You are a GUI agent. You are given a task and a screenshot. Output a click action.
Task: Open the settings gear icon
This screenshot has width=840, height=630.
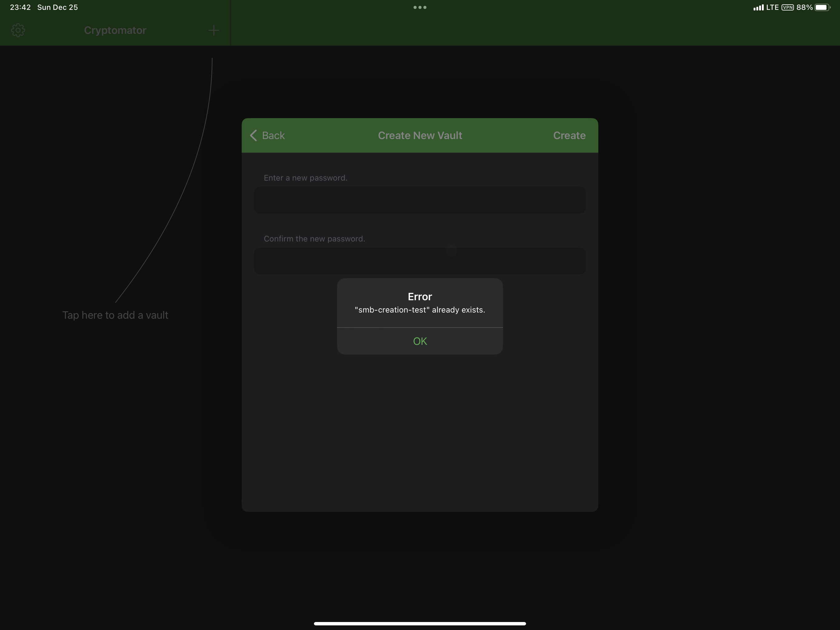[18, 30]
